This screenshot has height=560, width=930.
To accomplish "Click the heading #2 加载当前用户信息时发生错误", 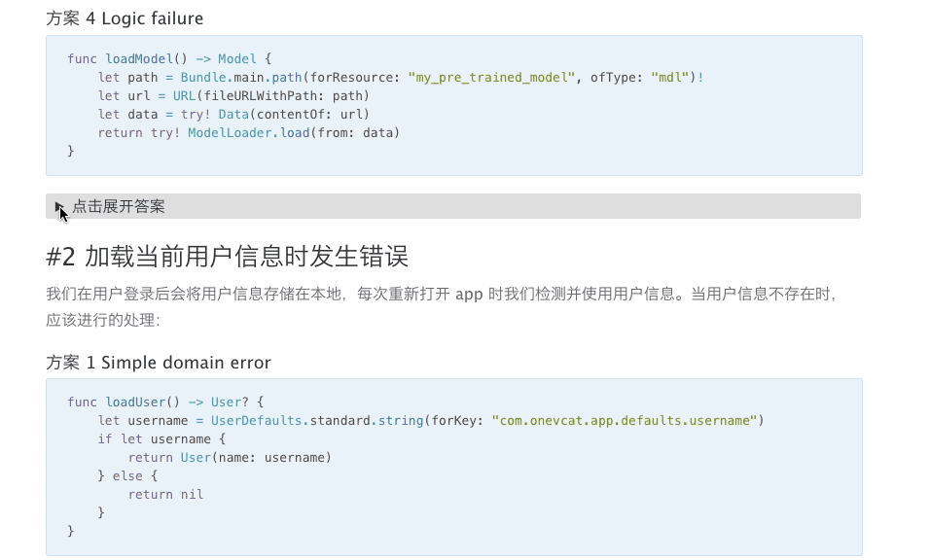I will point(227,257).
